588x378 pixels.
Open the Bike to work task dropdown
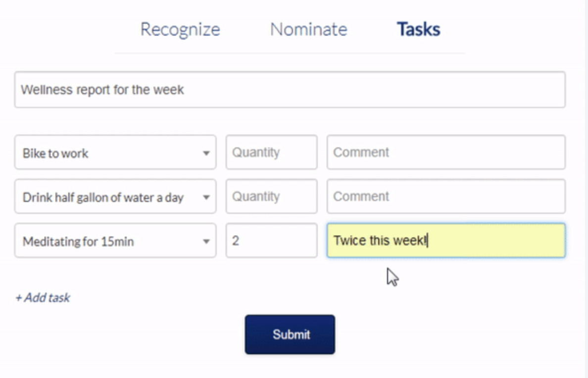115,153
